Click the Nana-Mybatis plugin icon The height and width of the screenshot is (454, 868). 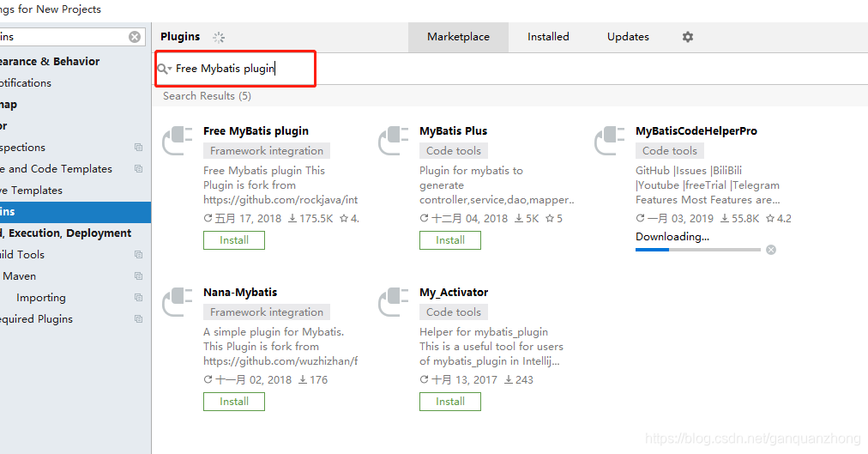click(178, 302)
